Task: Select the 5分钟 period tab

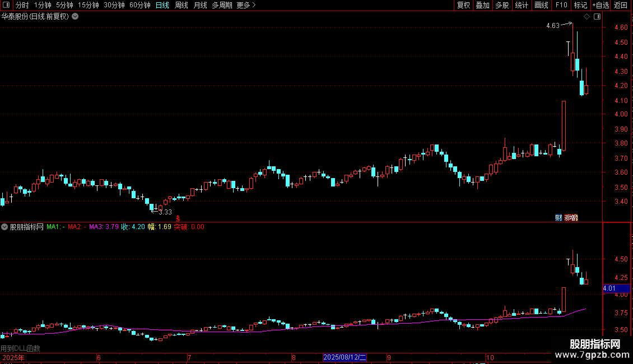Action: (x=64, y=5)
